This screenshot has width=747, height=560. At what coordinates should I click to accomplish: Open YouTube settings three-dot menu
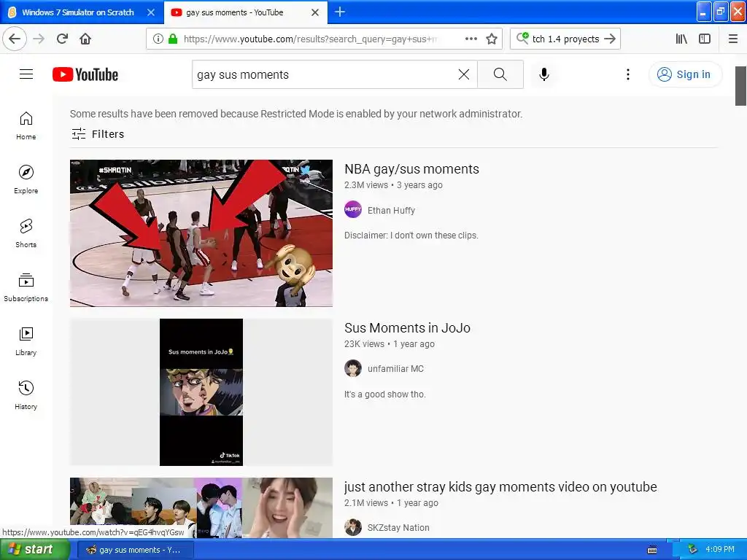[x=628, y=74]
